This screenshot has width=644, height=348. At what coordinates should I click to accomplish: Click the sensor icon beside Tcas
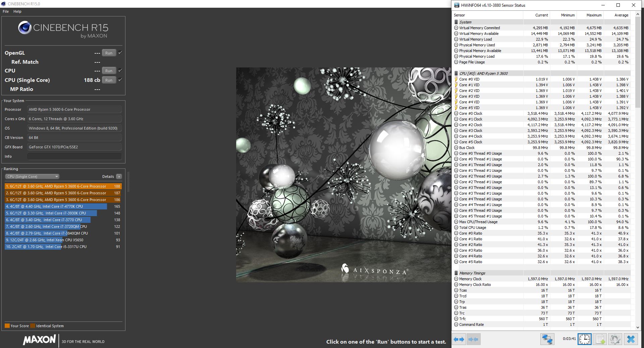point(456,290)
